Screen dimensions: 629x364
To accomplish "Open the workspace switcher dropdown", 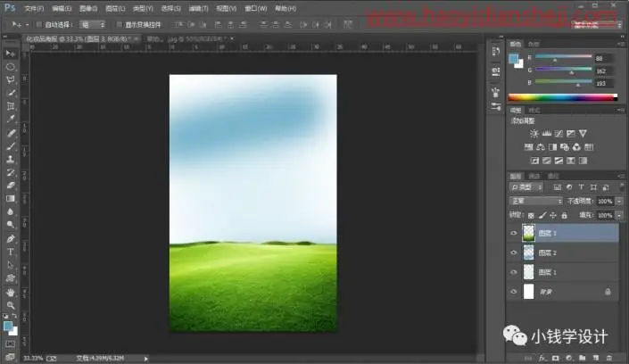I will coord(597,25).
